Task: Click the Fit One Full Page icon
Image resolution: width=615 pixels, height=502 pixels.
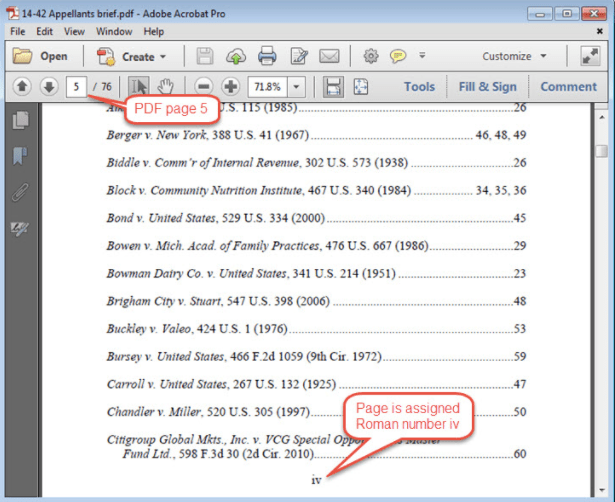Action: click(361, 86)
